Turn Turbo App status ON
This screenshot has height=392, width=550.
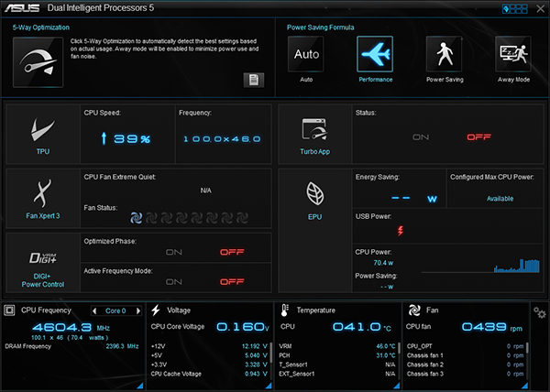pos(421,137)
